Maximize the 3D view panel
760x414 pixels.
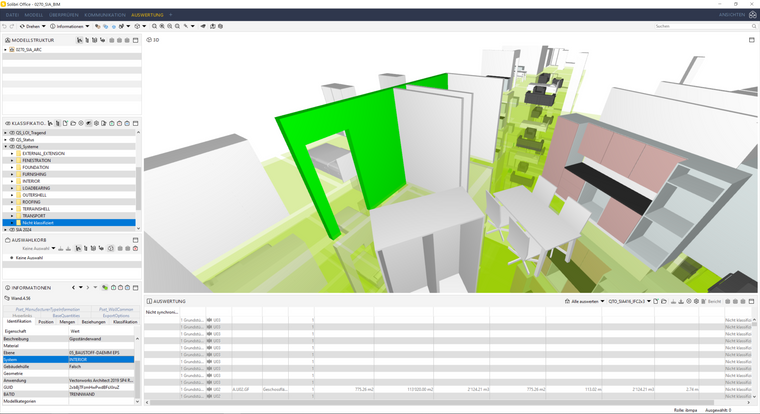(x=752, y=40)
